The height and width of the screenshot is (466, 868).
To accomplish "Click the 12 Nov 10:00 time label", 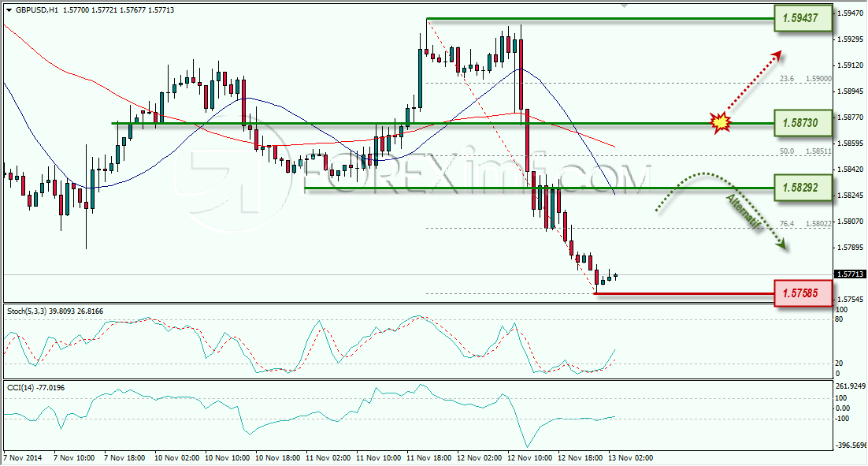I will click(530, 457).
